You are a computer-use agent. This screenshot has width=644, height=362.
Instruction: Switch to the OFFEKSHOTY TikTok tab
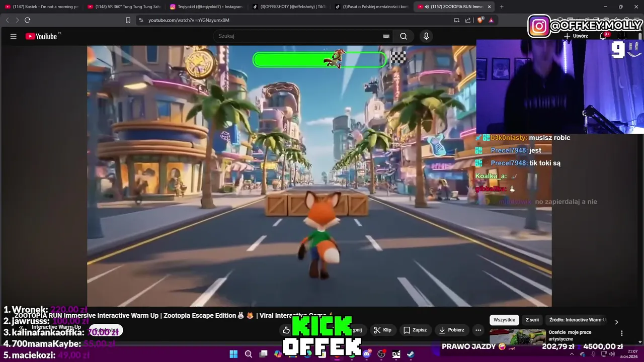[289, 7]
